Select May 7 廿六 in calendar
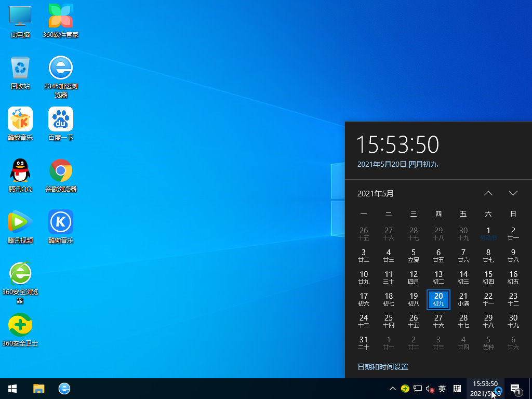Screen dimensions: 532x399 point(463,256)
